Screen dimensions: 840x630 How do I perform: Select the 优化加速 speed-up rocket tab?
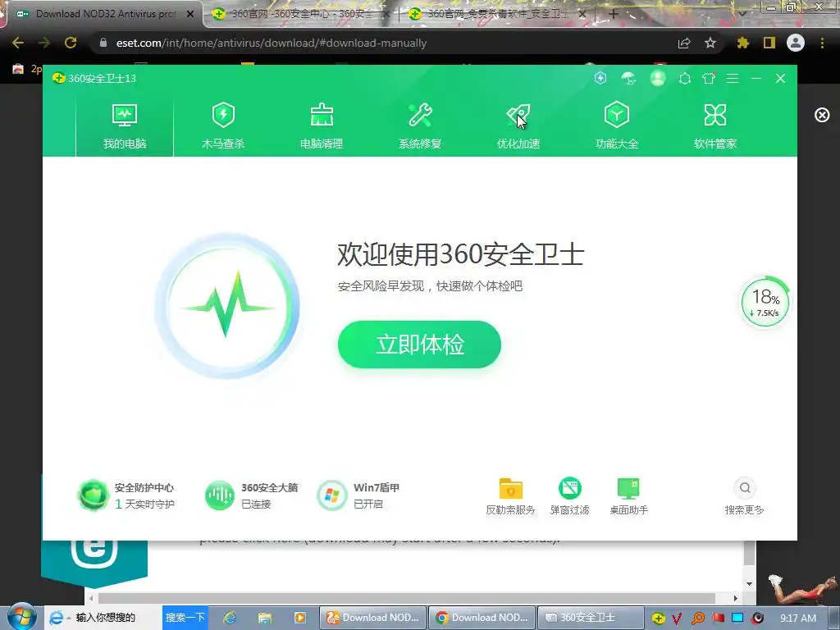(x=518, y=126)
